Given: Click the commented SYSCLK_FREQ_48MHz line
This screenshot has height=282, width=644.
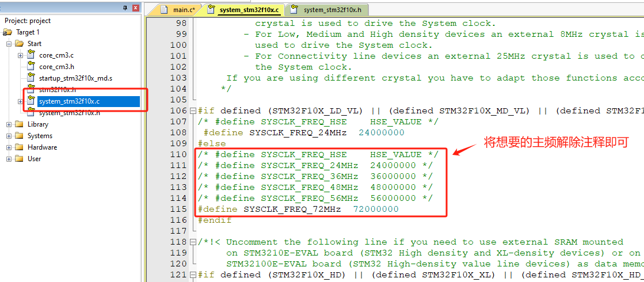Looking at the screenshot, I should pyautogui.click(x=315, y=187).
